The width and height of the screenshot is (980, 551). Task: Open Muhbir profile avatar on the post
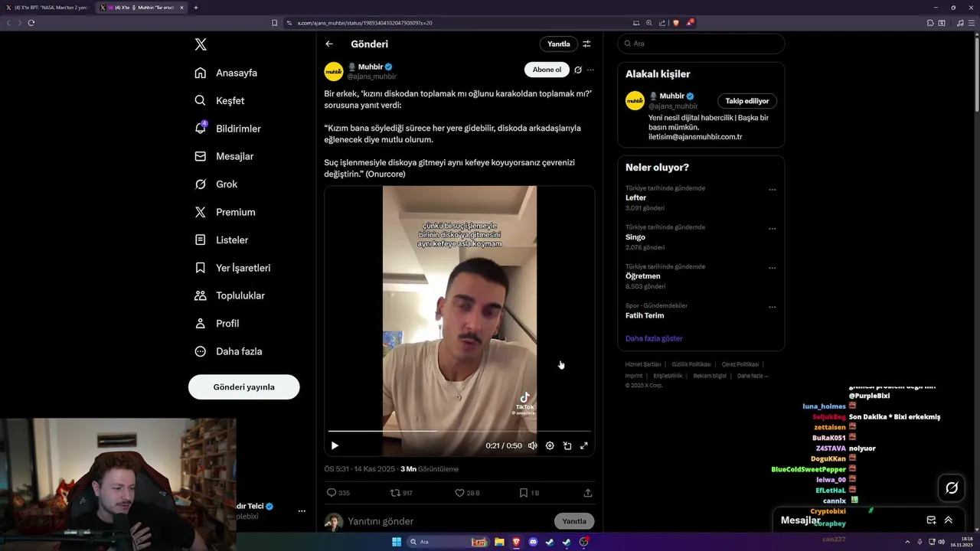click(x=334, y=72)
